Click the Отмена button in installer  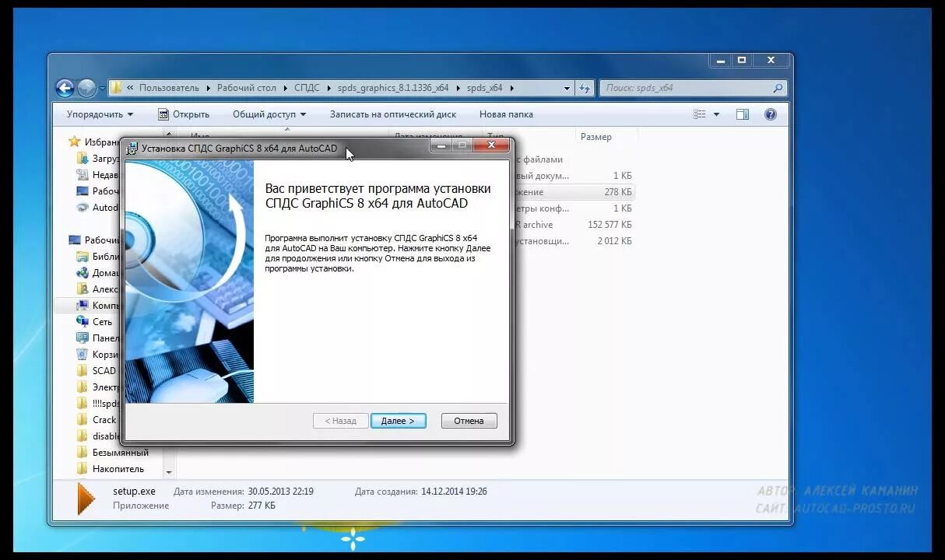click(469, 421)
